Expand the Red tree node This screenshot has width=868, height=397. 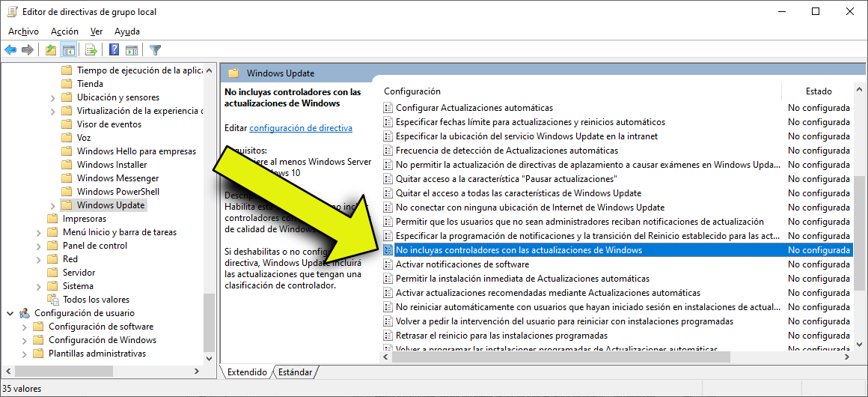pos(38,259)
